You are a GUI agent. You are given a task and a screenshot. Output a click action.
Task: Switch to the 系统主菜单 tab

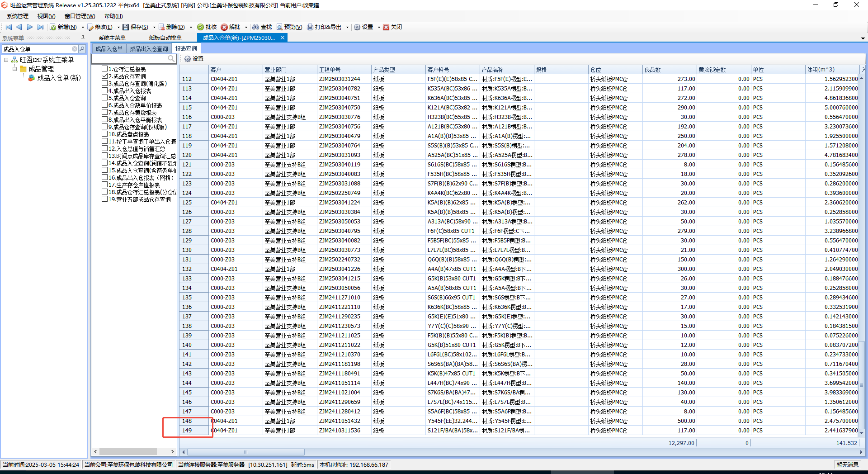point(112,38)
